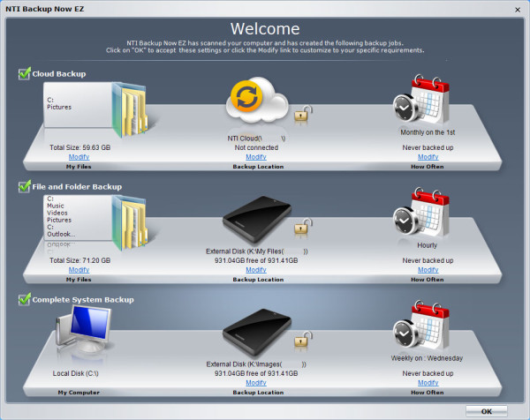Modify Cloud Backup My Files selection
The height and width of the screenshot is (420, 530).
coord(79,157)
